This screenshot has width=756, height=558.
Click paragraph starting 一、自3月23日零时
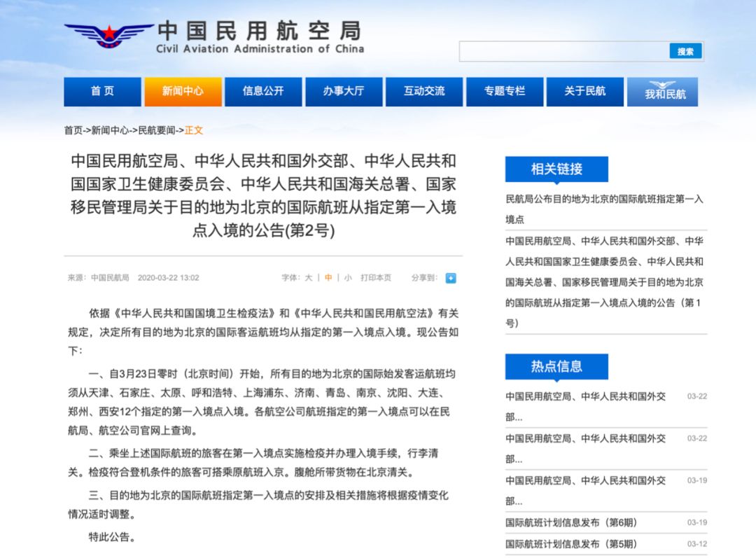point(262,403)
